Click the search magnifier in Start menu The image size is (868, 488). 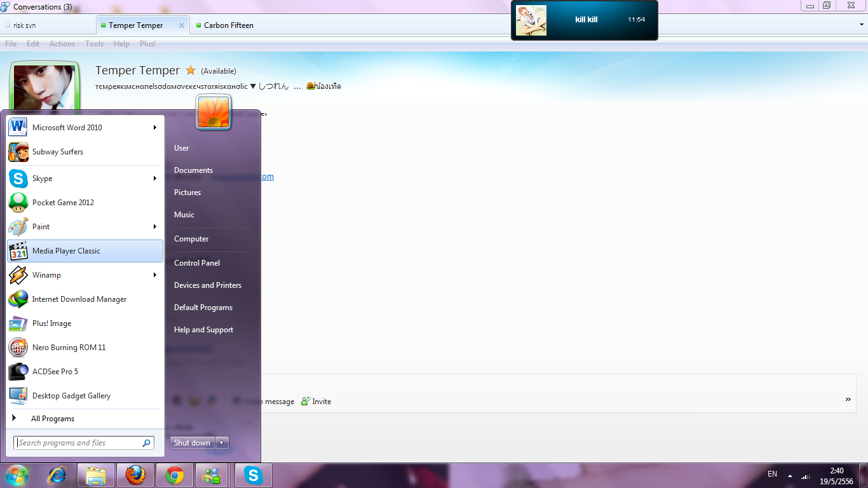(x=146, y=443)
